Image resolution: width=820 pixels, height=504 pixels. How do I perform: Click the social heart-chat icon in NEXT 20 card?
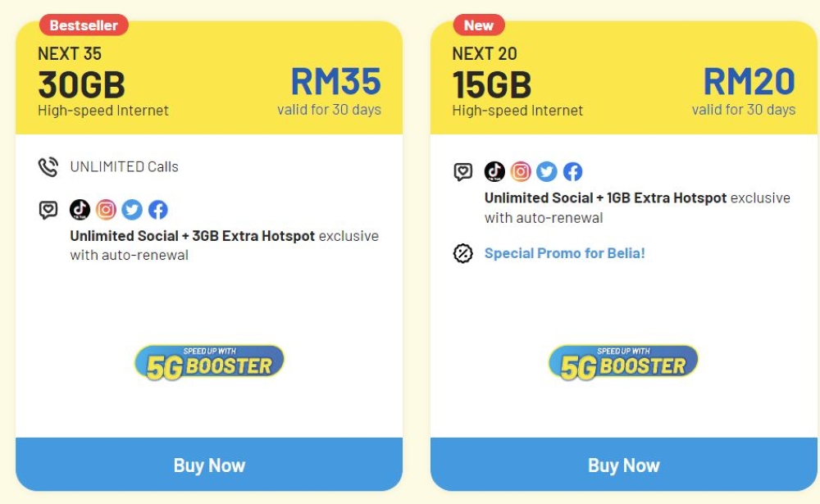[x=462, y=172]
